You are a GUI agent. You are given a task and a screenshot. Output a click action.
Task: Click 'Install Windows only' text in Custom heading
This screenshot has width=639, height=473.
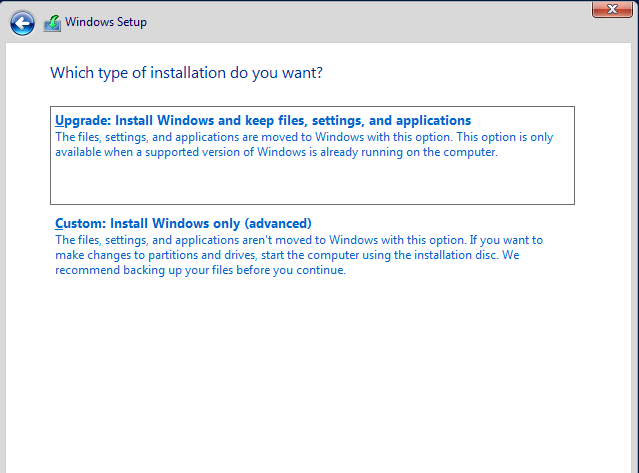pyautogui.click(x=175, y=224)
